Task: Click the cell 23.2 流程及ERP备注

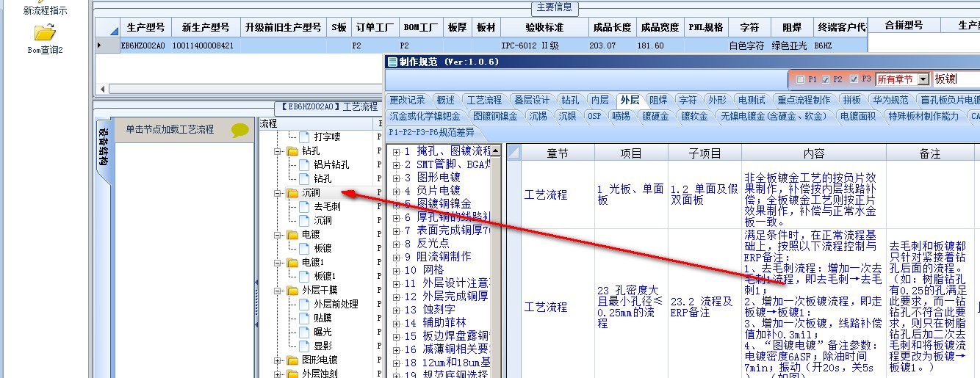Action: click(x=704, y=307)
